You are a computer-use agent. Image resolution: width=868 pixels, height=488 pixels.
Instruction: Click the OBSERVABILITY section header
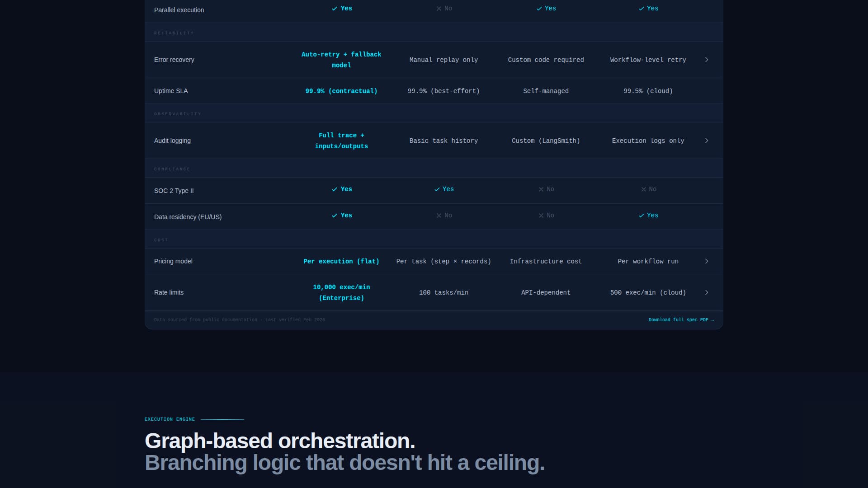[x=177, y=114]
